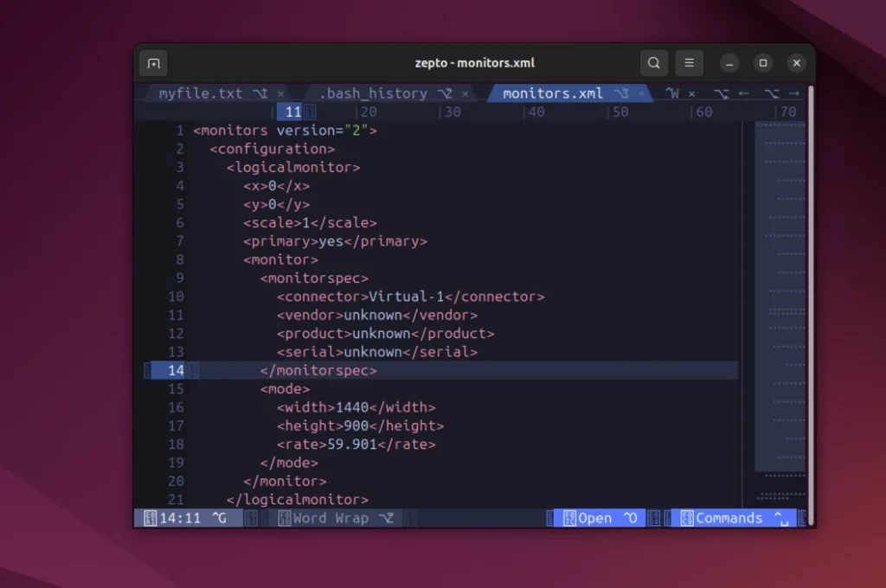Click the 14:11 cursor position indicator
This screenshot has width=886, height=588.
coord(180,518)
